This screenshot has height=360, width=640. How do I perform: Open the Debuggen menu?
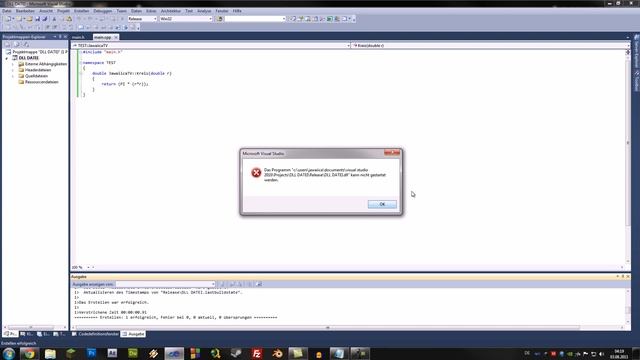pyautogui.click(x=102, y=11)
